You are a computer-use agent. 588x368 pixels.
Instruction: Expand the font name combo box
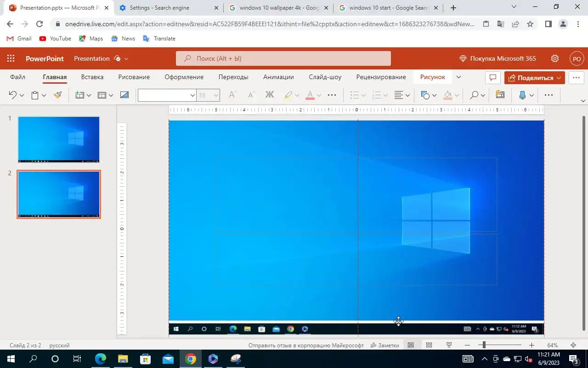coord(192,95)
